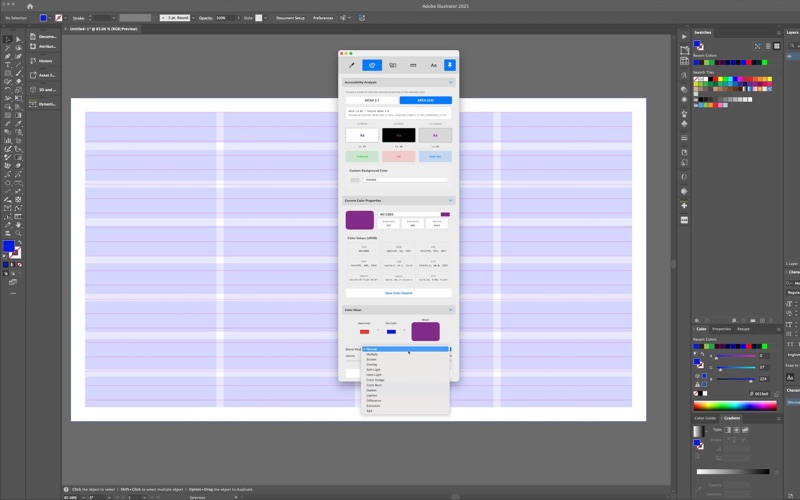
Task: Switch to APCA contrast model
Action: (x=426, y=101)
